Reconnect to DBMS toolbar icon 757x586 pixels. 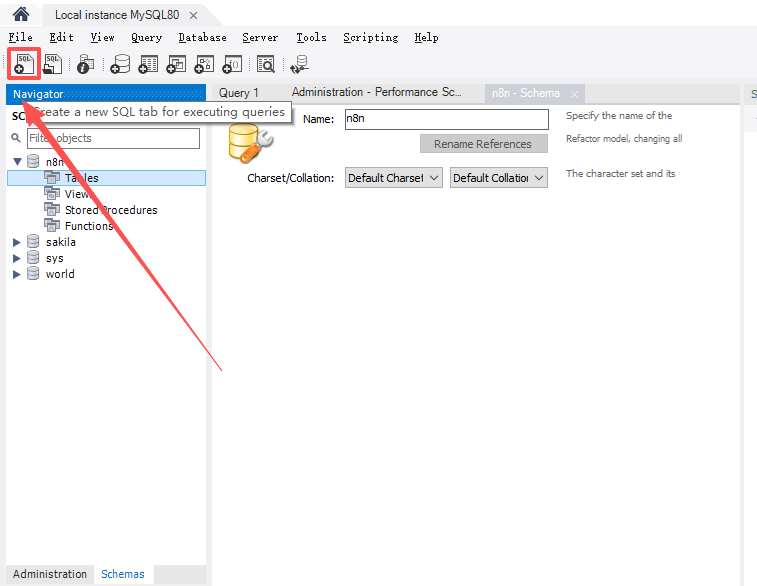(299, 64)
